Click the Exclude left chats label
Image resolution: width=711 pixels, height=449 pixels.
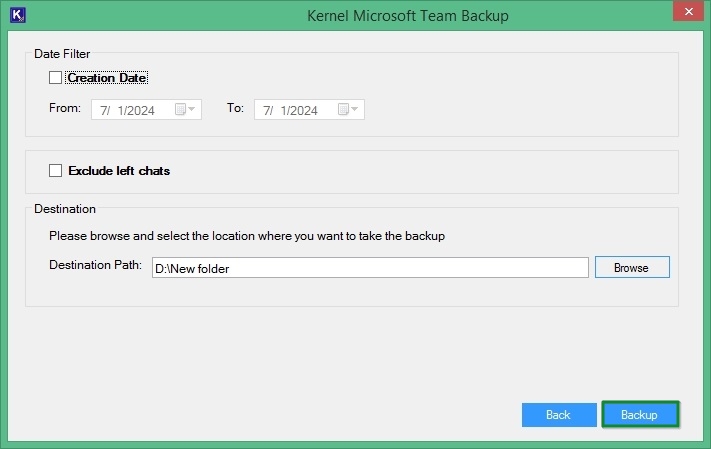pos(119,171)
